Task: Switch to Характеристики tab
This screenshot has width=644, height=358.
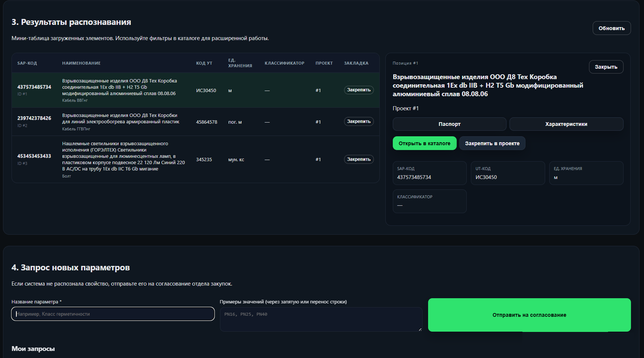Action: (x=566, y=124)
